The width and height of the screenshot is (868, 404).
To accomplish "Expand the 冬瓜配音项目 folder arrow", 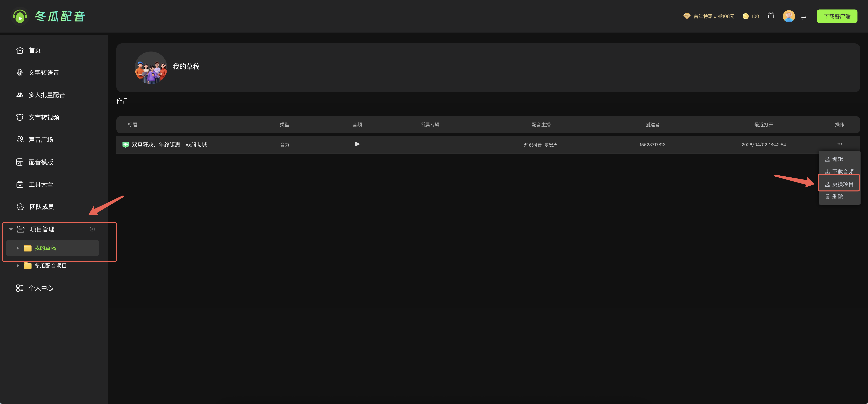I will (18, 266).
